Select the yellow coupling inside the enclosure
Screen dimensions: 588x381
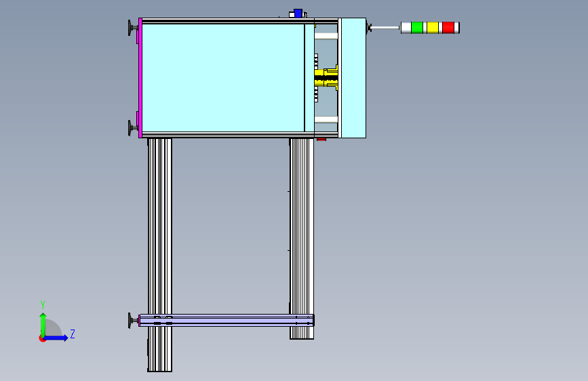[x=326, y=78]
